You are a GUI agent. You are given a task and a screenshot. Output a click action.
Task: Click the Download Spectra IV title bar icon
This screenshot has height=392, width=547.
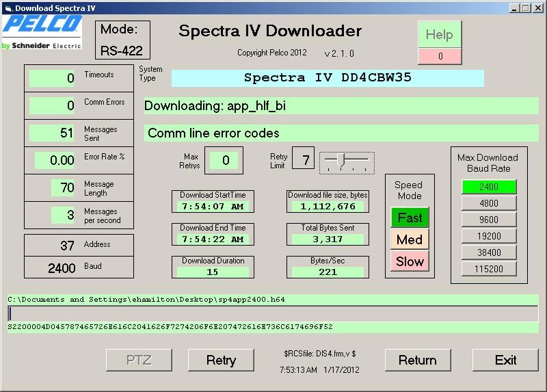(x=8, y=8)
